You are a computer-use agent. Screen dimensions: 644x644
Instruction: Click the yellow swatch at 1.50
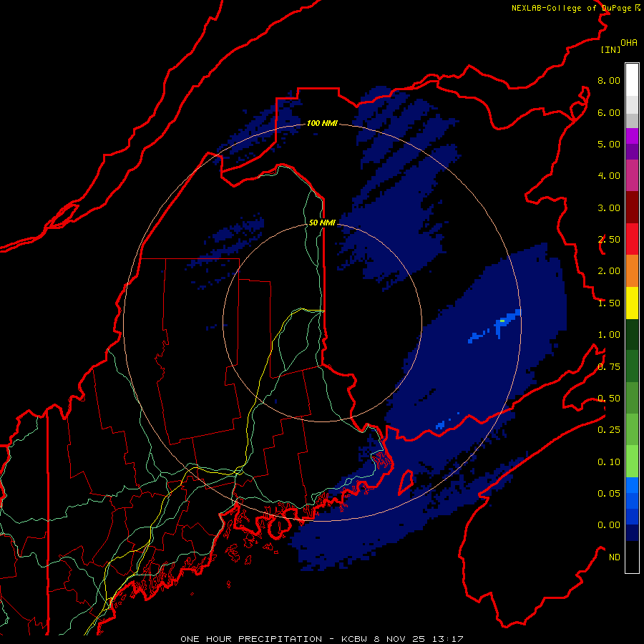pyautogui.click(x=632, y=303)
